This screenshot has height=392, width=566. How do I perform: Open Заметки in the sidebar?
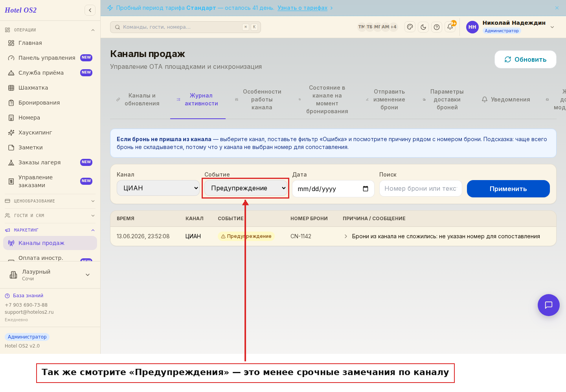[50, 147]
